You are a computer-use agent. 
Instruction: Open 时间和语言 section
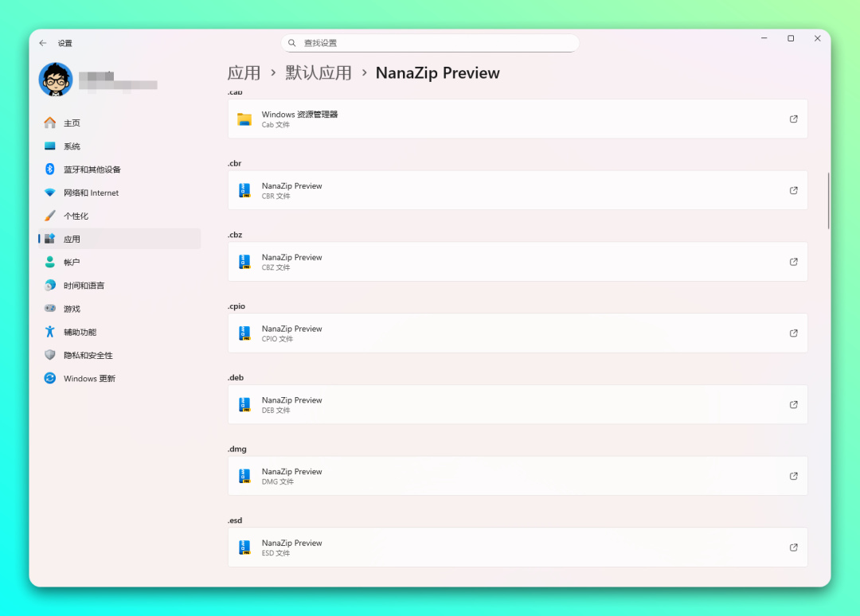click(x=119, y=286)
